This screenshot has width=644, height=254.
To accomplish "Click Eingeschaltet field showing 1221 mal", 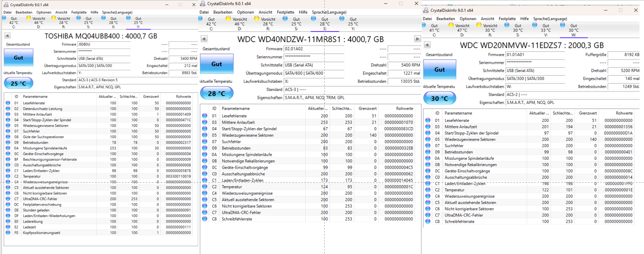I will click(x=405, y=73).
